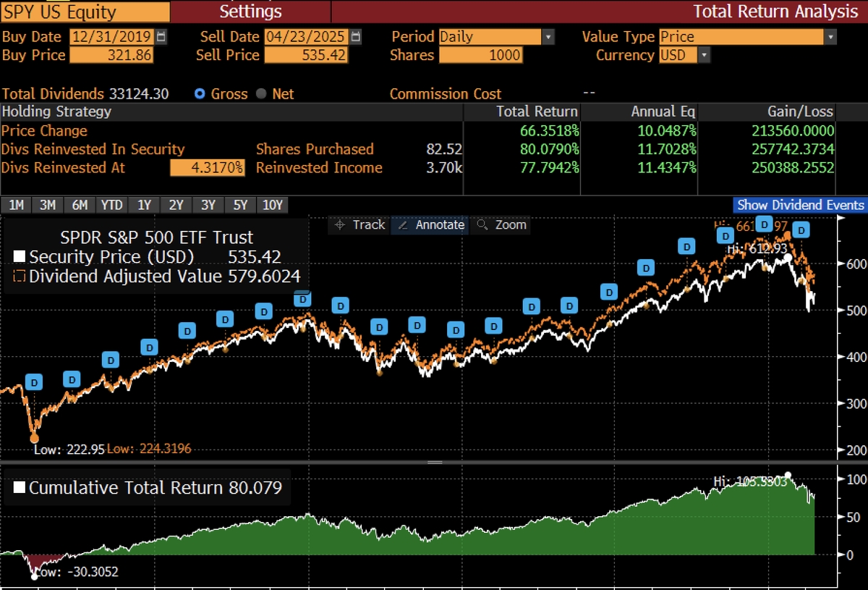Image resolution: width=868 pixels, height=590 pixels.
Task: Click the SPY US Equity ticker field
Action: click(85, 12)
